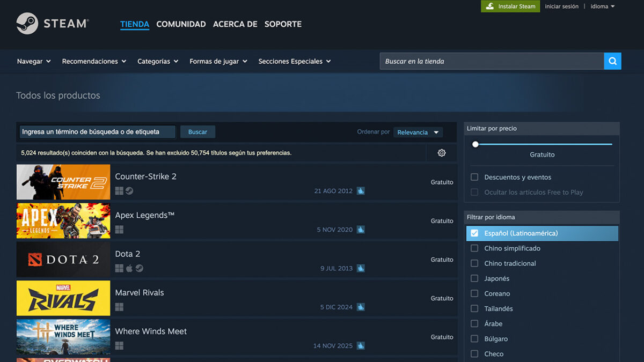Click Windows platform icon under Apex Legends
Viewport: 644px width, 362px height.
point(119,230)
